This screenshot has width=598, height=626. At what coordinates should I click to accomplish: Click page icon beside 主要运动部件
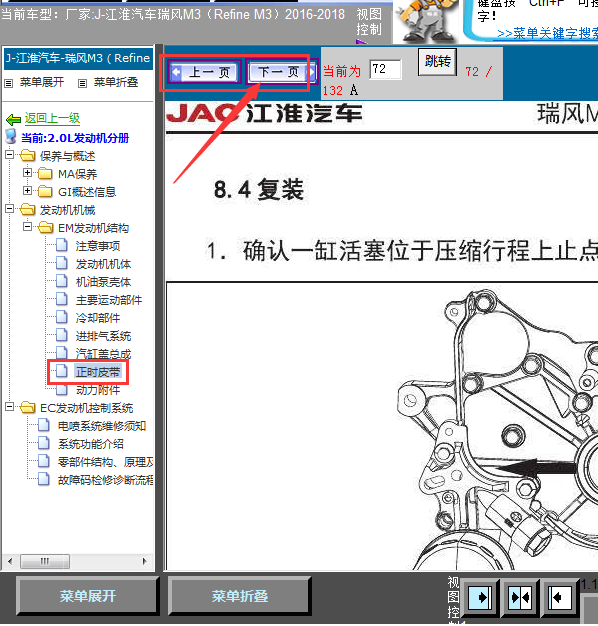pyautogui.click(x=61, y=299)
